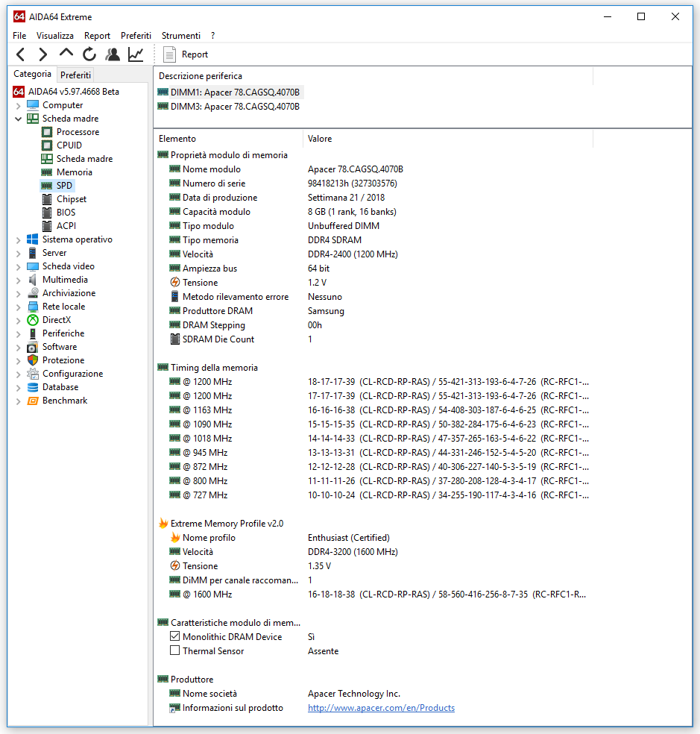
Task: Click the DirectX Xbox icon
Action: click(33, 320)
